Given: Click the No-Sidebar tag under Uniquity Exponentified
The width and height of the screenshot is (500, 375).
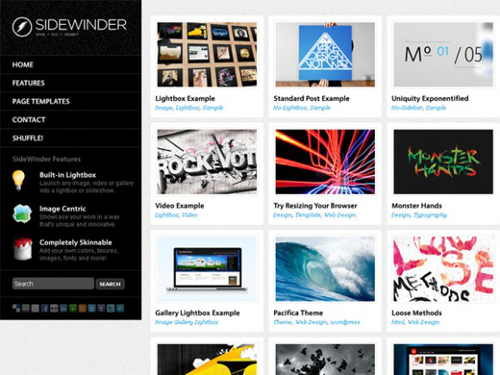Looking at the screenshot, I should click(x=407, y=108).
